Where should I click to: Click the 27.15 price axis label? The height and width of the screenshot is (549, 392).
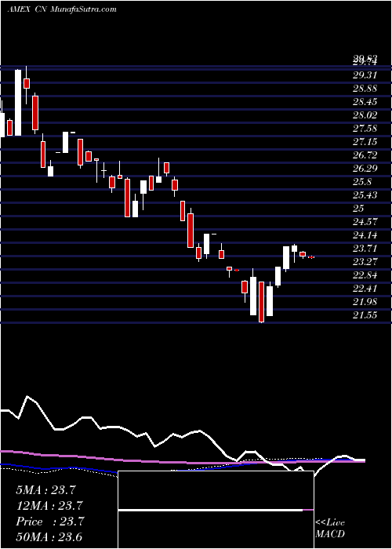point(365,141)
